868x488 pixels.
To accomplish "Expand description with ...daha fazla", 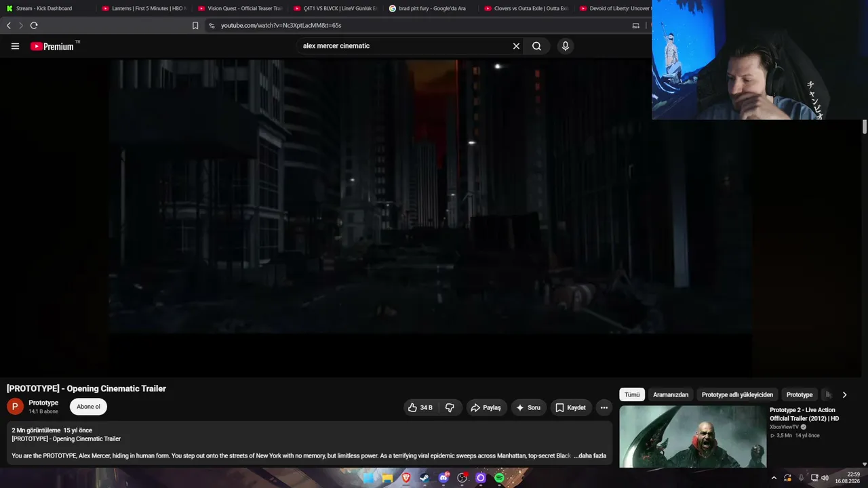I will pos(590,456).
